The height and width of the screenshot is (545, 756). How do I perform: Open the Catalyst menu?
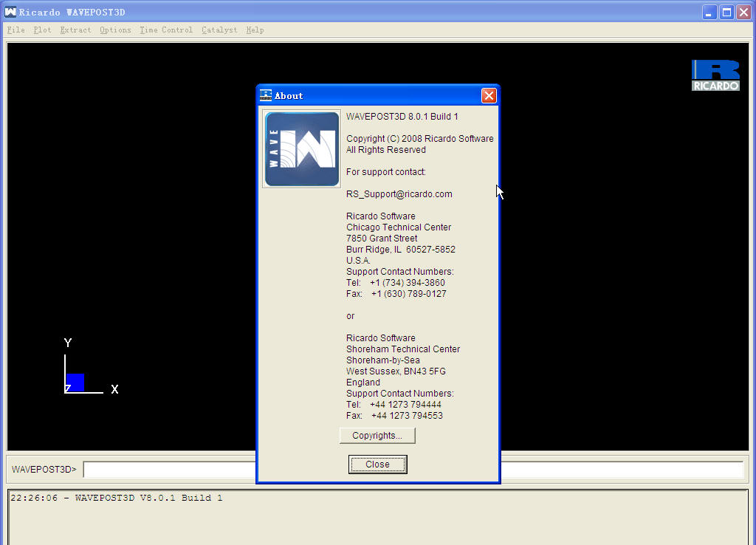219,30
